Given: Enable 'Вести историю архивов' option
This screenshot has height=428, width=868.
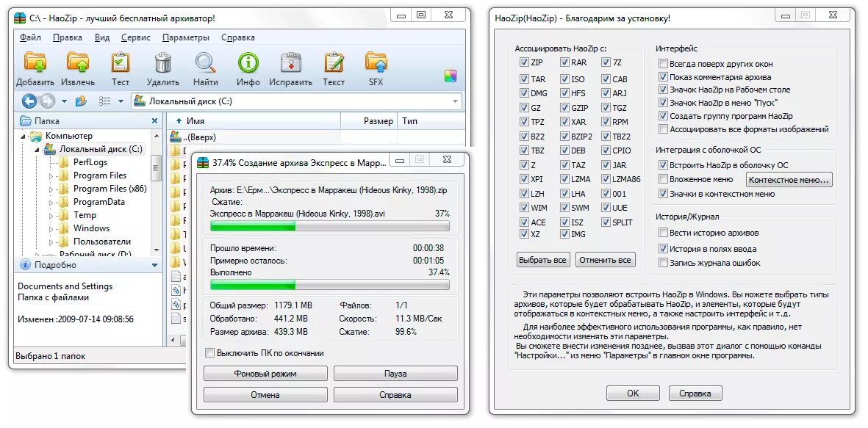Looking at the screenshot, I should pyautogui.click(x=663, y=233).
